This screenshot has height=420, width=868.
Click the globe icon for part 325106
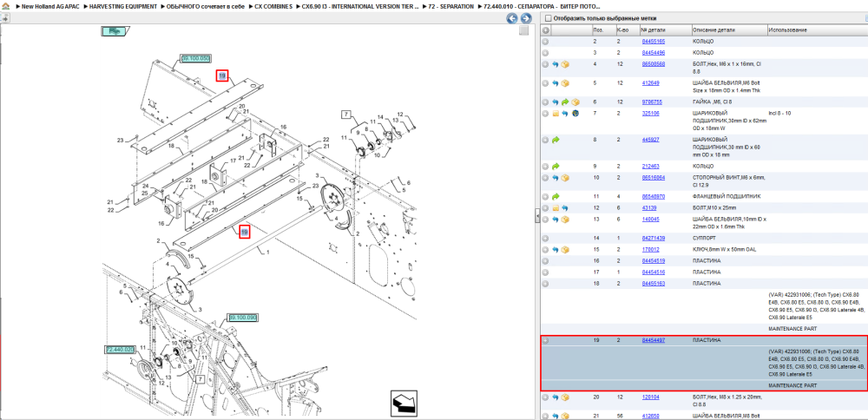(x=575, y=114)
